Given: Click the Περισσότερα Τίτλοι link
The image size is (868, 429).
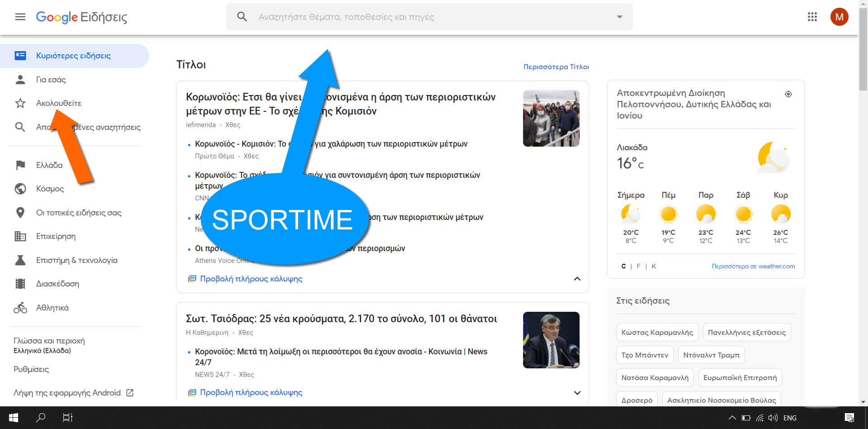Looking at the screenshot, I should coord(556,67).
